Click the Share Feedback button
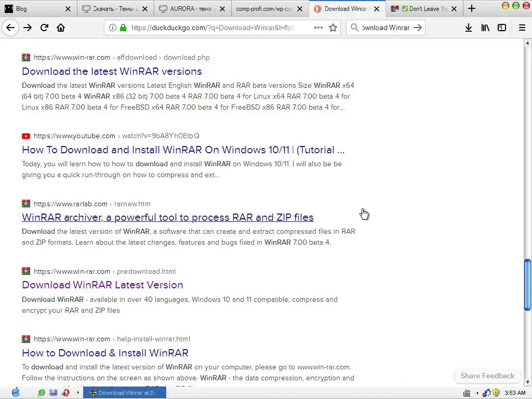Viewport: 532px width, 399px height. point(487,376)
